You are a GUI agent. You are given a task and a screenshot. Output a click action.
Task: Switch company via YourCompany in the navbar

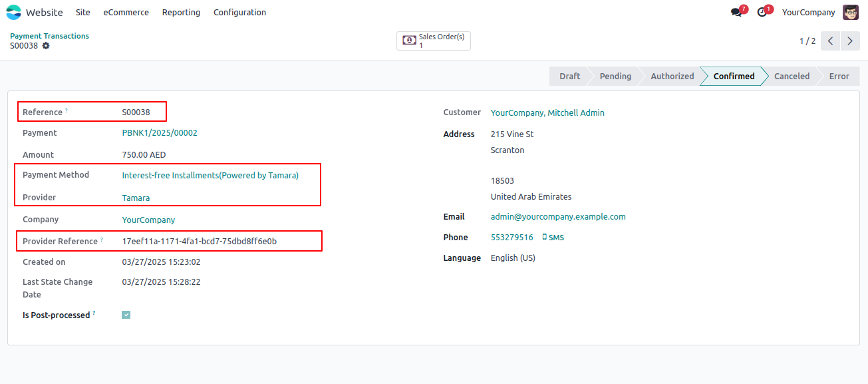click(808, 12)
